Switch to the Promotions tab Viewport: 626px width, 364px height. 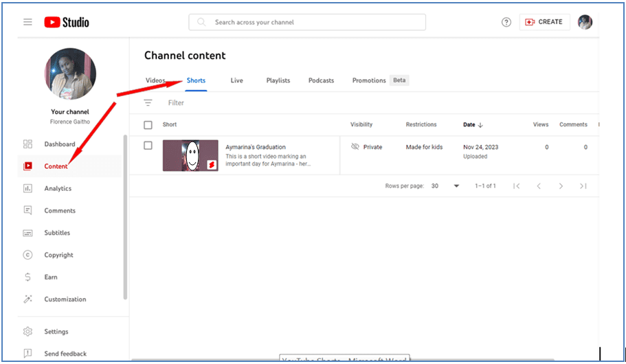pyautogui.click(x=369, y=80)
